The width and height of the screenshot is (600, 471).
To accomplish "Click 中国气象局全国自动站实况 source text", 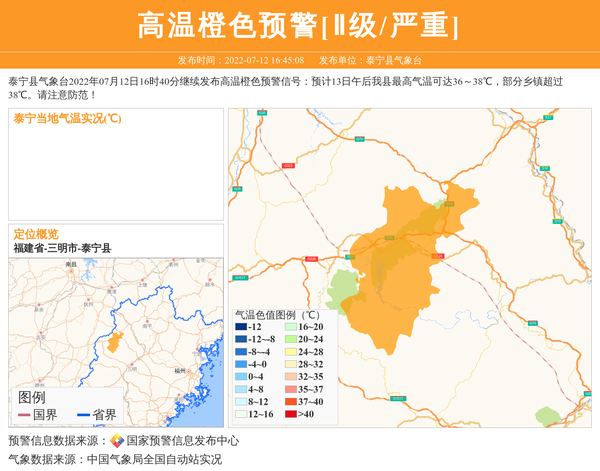I will coord(154,460).
